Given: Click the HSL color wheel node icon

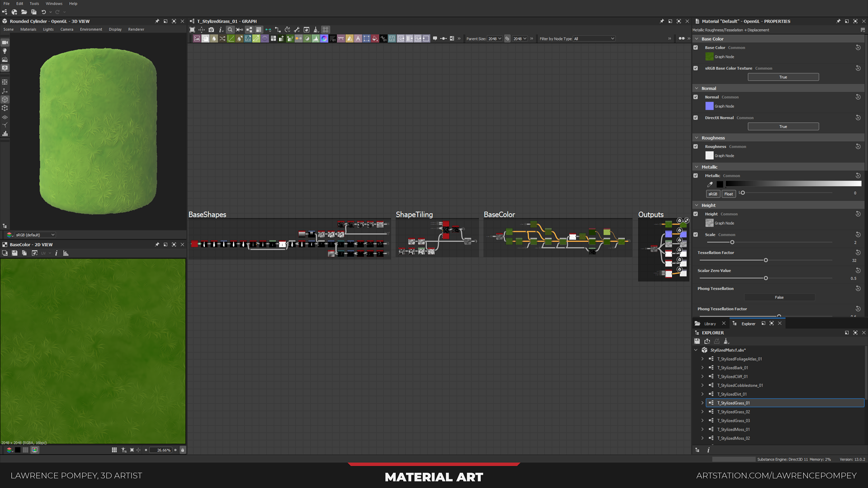Looking at the screenshot, I should pos(324,39).
